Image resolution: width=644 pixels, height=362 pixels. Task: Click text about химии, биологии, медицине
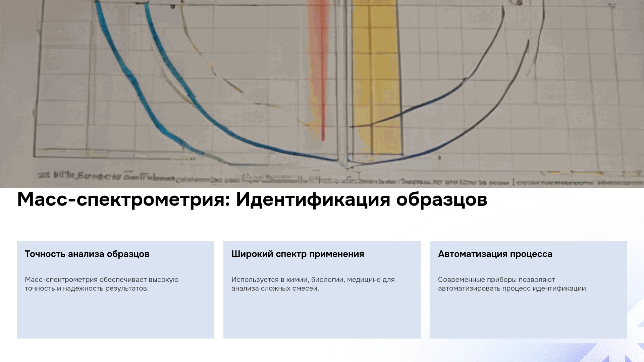coord(313,284)
